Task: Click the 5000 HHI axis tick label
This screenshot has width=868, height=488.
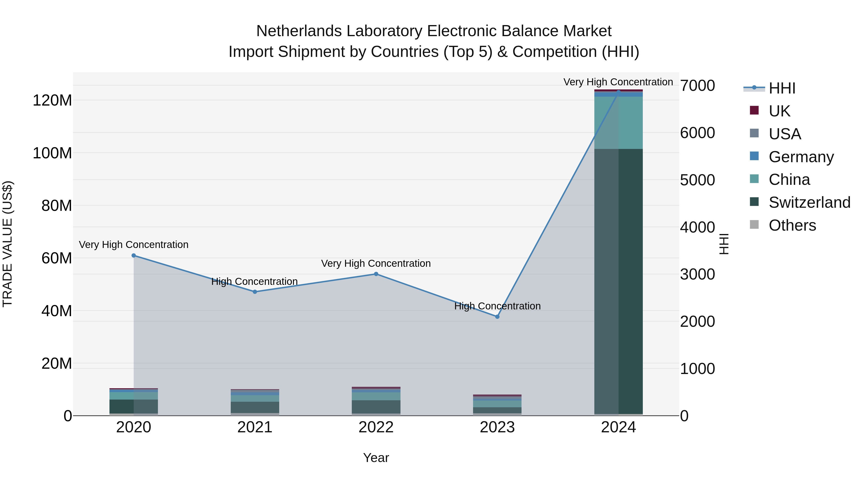Action: 697,180
